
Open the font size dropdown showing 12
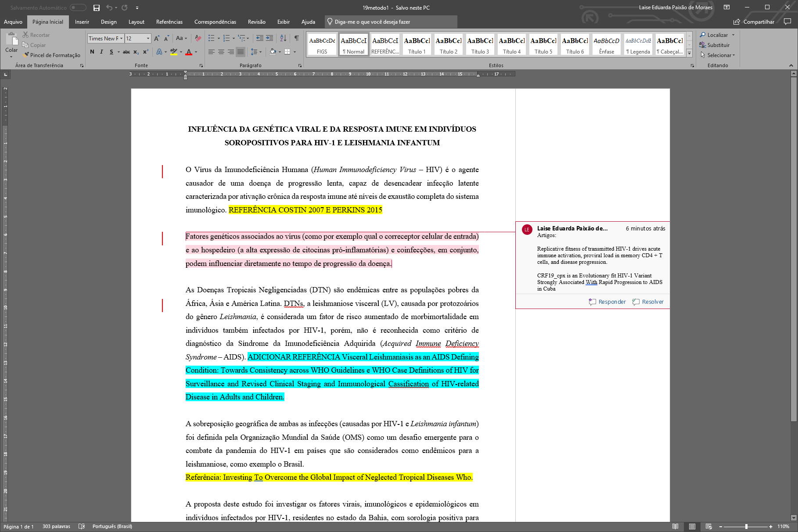click(148, 39)
